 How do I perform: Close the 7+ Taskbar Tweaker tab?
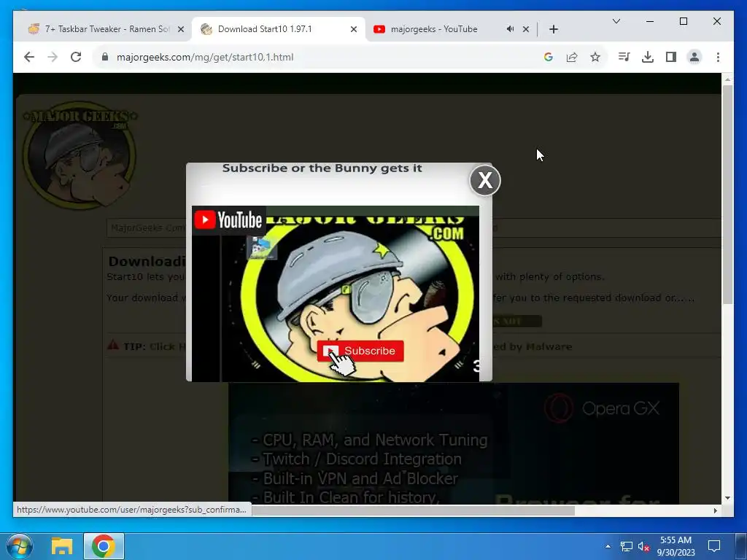pyautogui.click(x=181, y=29)
